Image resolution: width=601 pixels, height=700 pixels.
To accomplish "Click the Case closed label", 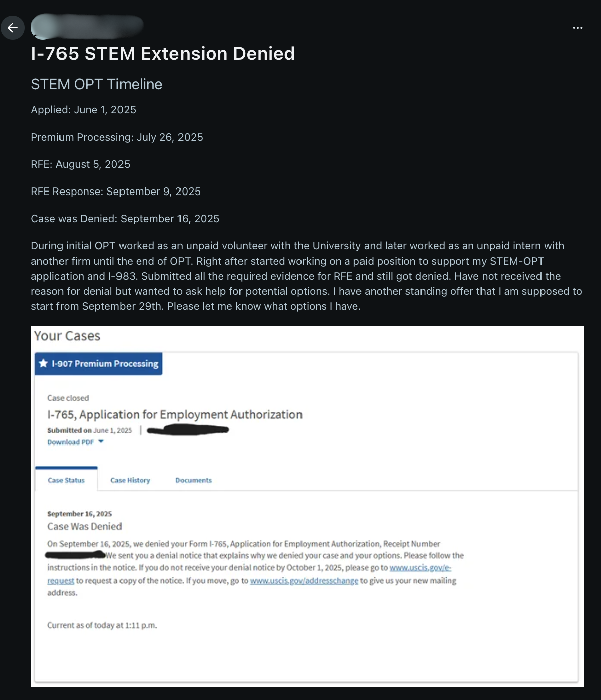I will (x=68, y=398).
